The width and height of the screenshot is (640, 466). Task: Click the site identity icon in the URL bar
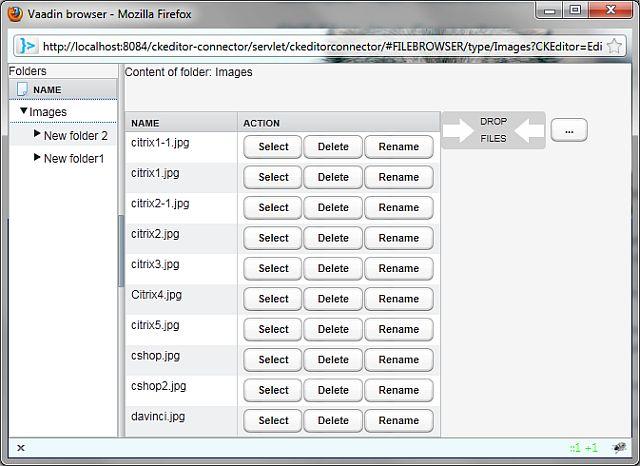[x=27, y=46]
